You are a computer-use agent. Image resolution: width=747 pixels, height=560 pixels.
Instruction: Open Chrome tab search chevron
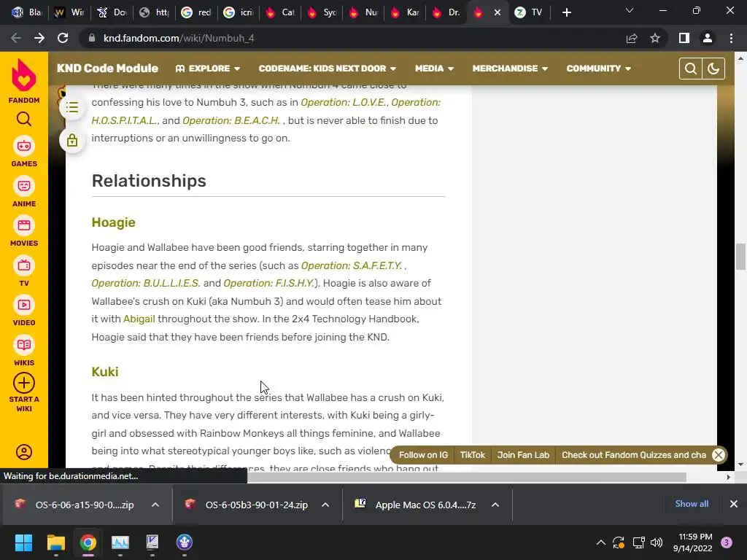pos(630,10)
